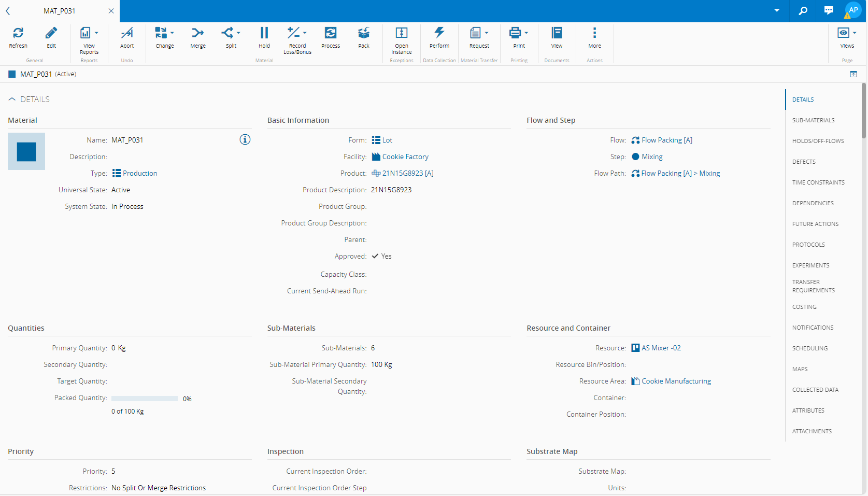Click the Refresh icon in toolbar
868x496 pixels.
[x=18, y=33]
